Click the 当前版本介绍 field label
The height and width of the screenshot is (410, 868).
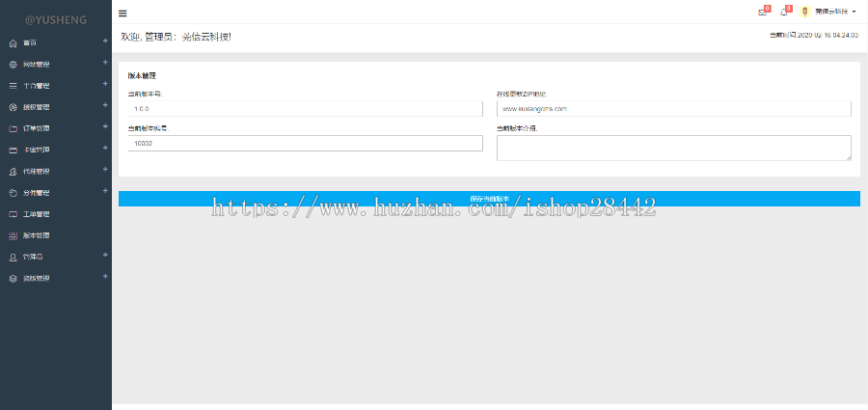click(518, 128)
